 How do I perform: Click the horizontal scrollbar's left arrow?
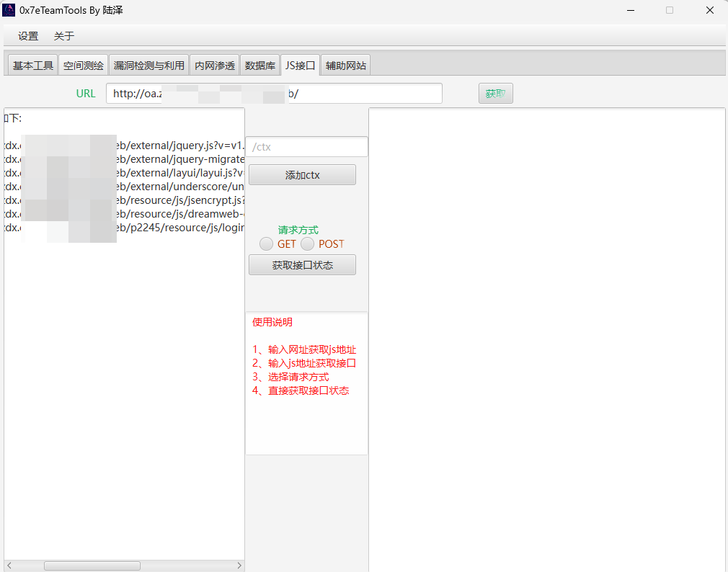coord(9,566)
